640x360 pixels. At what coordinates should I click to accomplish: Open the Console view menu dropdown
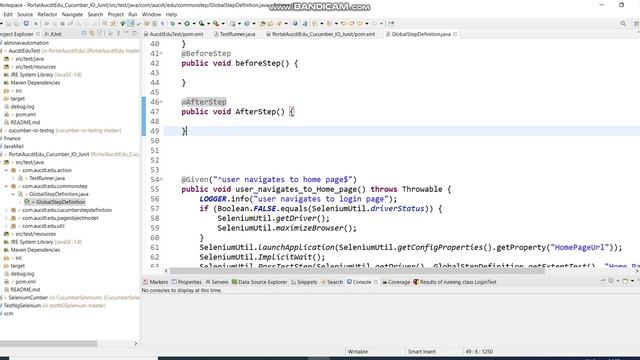click(x=632, y=281)
